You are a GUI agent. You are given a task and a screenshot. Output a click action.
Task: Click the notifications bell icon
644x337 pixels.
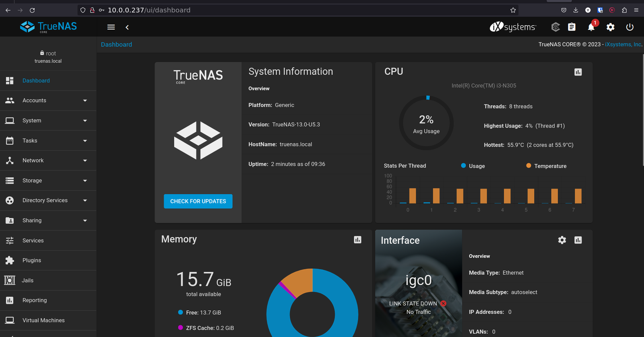591,27
